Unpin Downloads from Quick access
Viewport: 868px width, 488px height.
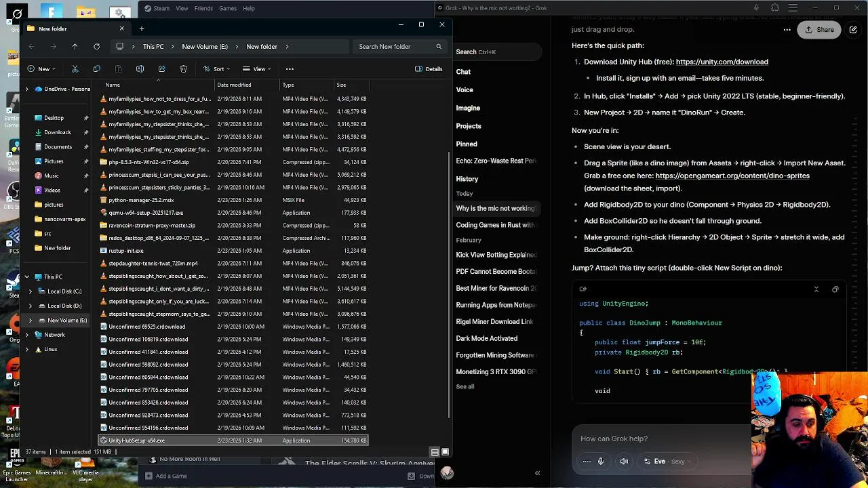[x=86, y=132]
